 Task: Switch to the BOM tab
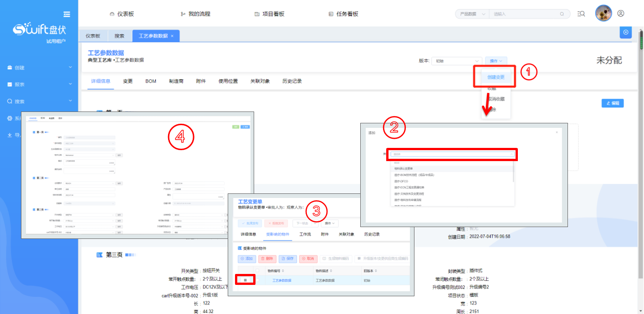(x=151, y=81)
